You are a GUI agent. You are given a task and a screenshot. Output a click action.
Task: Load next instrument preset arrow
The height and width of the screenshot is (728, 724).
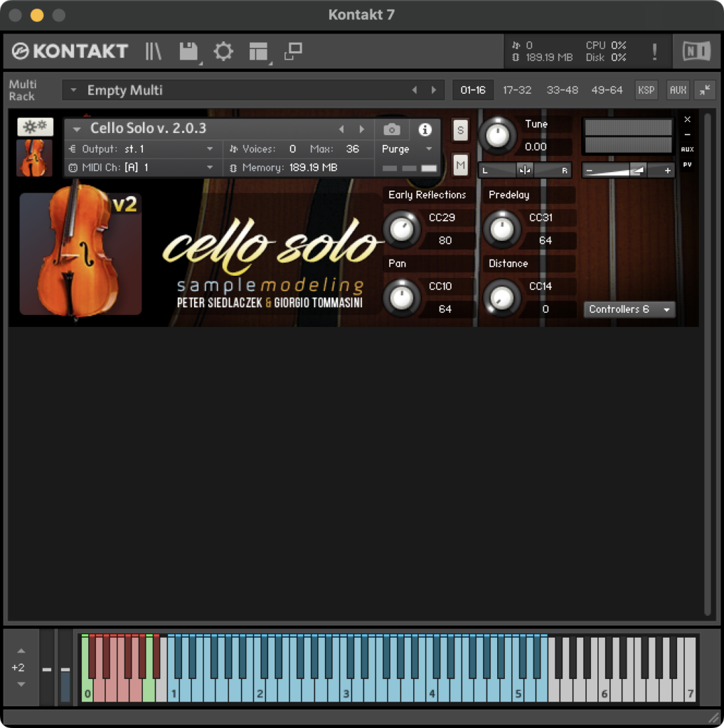[x=361, y=129]
